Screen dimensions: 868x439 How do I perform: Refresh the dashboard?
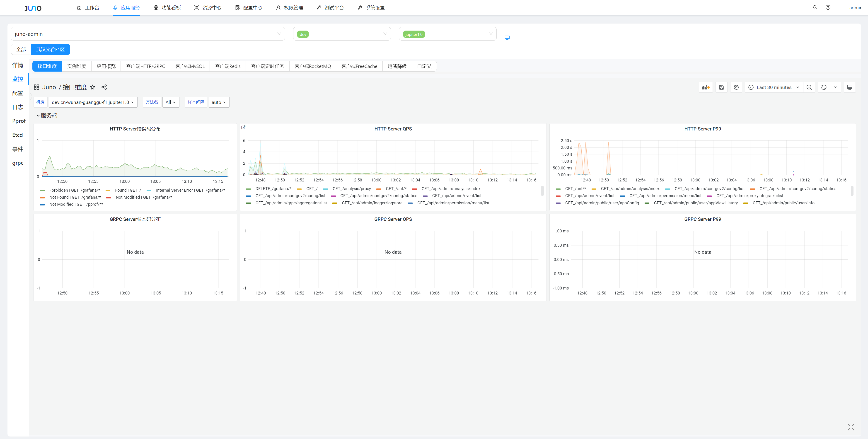click(824, 87)
